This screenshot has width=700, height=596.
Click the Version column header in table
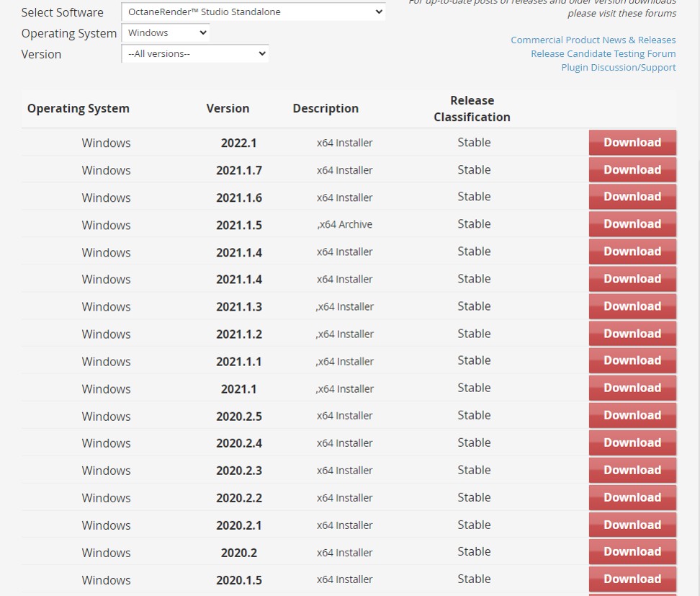click(228, 109)
